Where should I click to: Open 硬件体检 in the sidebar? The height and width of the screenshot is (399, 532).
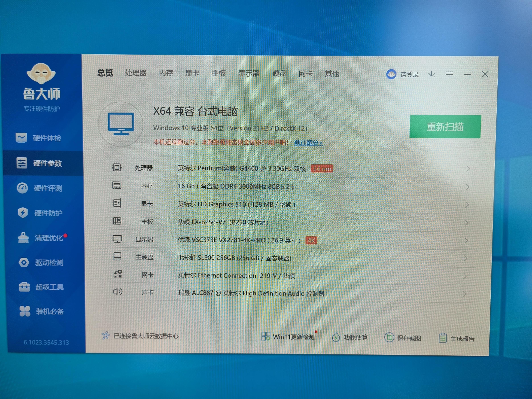coord(38,138)
